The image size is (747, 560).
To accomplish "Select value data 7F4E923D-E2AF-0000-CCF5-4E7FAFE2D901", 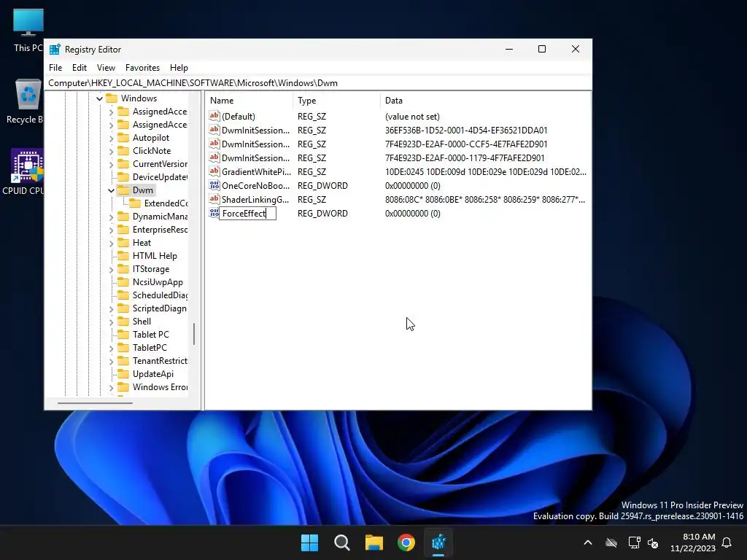I will click(x=466, y=144).
